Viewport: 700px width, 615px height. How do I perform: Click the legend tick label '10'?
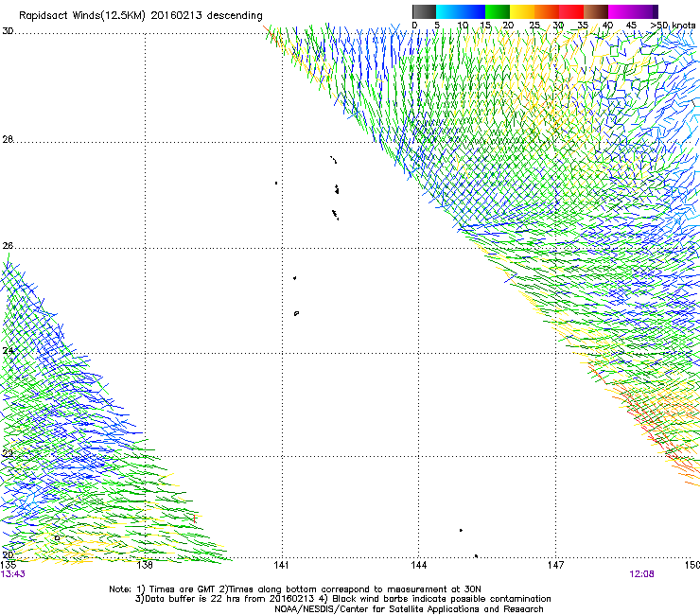(463, 26)
